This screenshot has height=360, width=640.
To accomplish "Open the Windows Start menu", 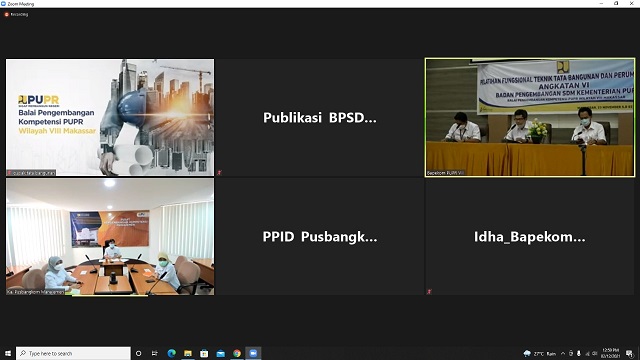I will 8,353.
